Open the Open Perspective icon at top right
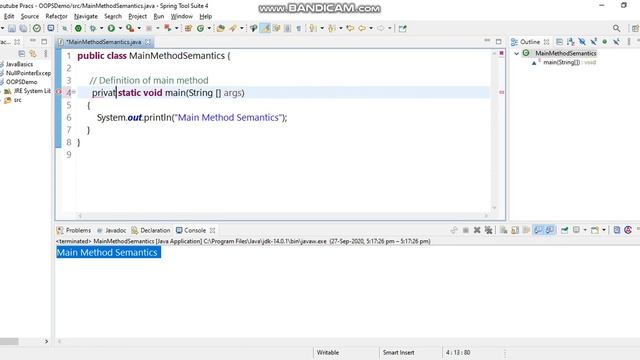The width and height of the screenshot is (640, 360). [635, 28]
